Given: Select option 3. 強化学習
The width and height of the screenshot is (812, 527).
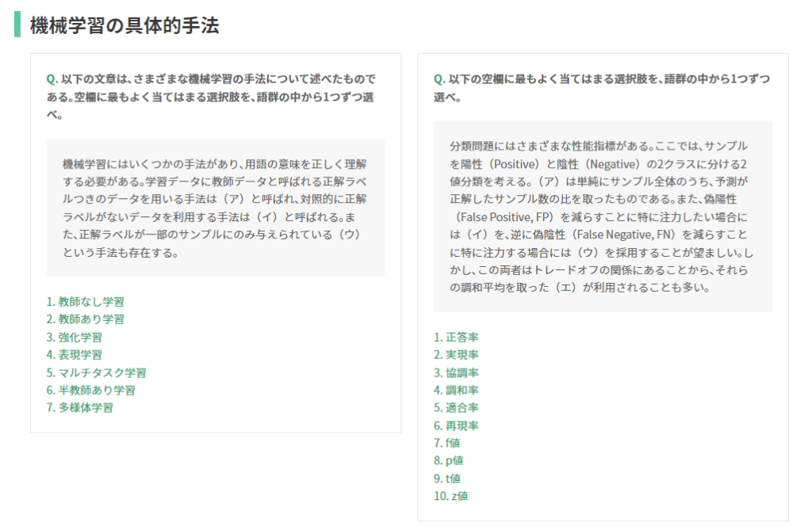Looking at the screenshot, I should click(74, 337).
